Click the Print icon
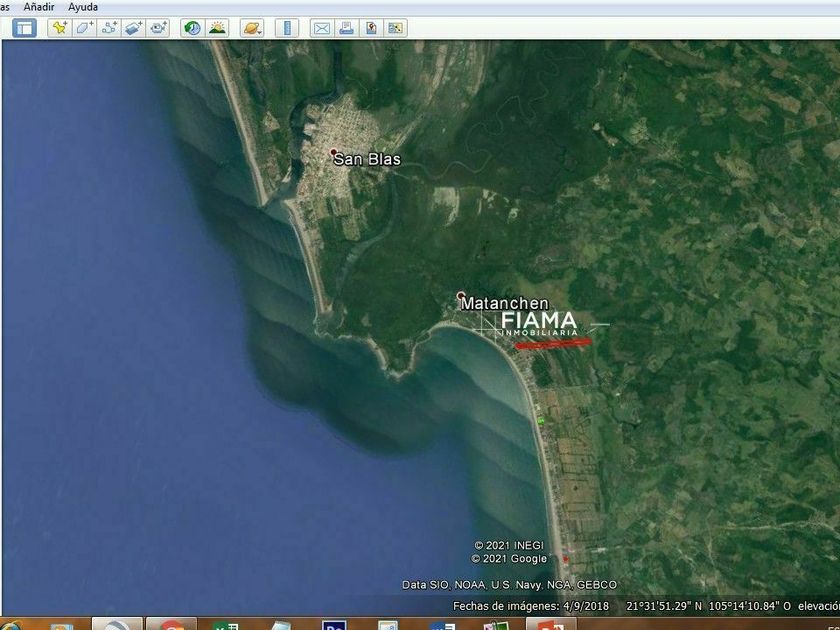Screen dimensions: 840x630 [x=346, y=28]
